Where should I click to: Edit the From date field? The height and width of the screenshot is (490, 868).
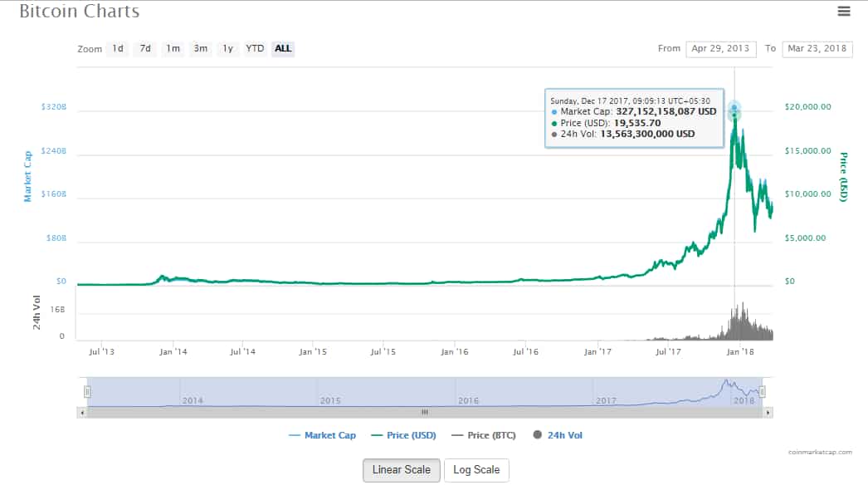721,49
